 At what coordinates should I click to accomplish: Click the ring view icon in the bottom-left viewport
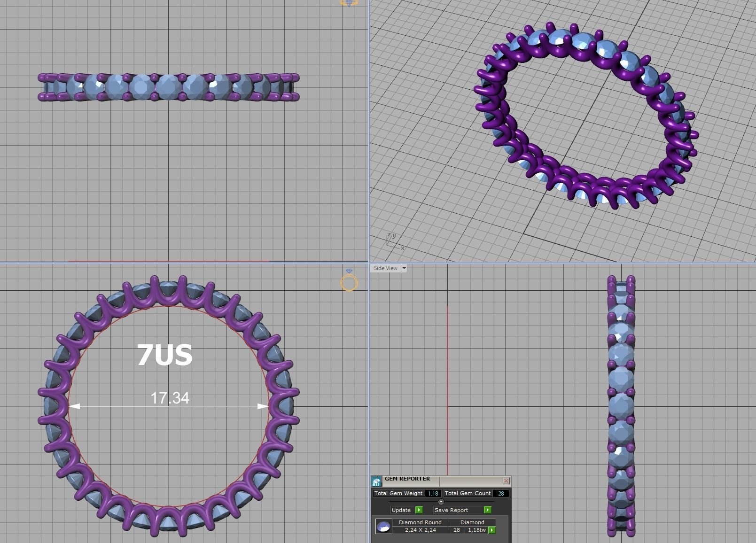coord(349,281)
